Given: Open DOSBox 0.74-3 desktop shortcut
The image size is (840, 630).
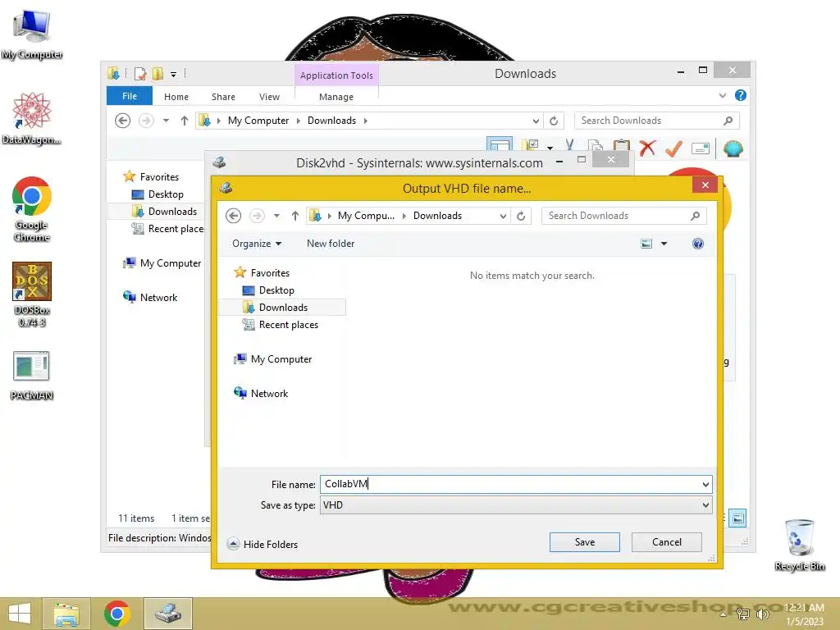Looking at the screenshot, I should 32,294.
